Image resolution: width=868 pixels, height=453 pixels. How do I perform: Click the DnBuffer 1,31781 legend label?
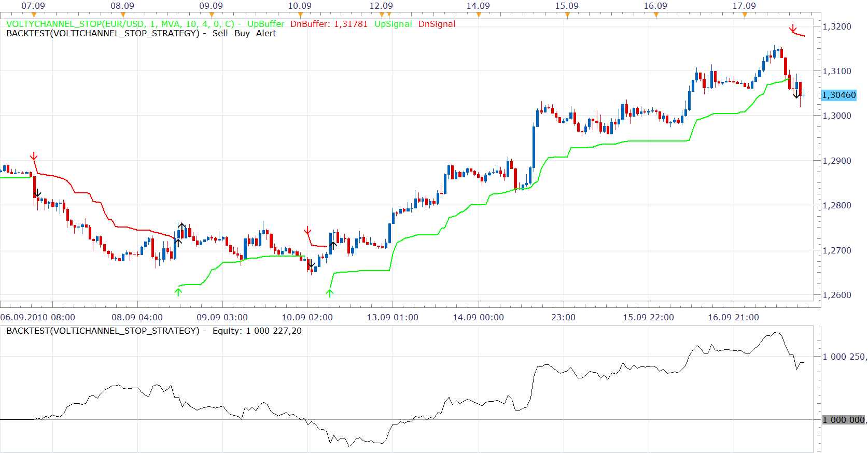(x=329, y=24)
